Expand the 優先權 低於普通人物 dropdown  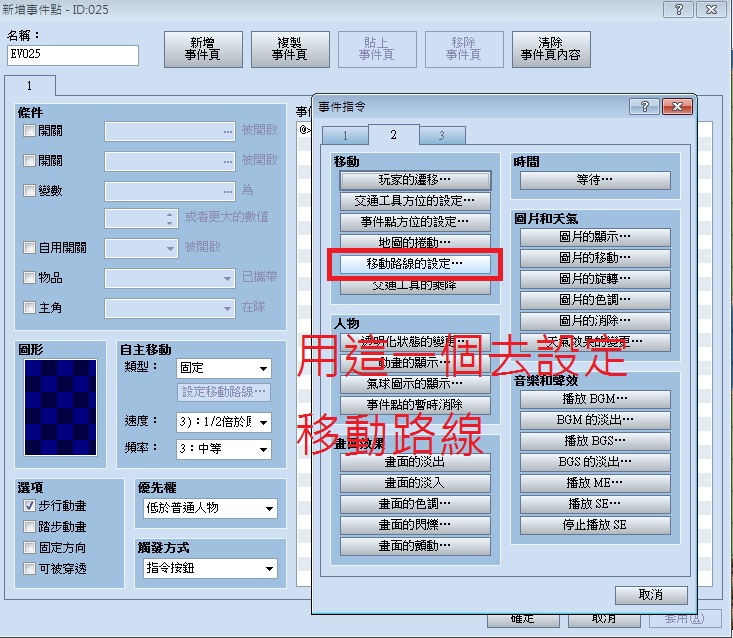tap(210, 508)
